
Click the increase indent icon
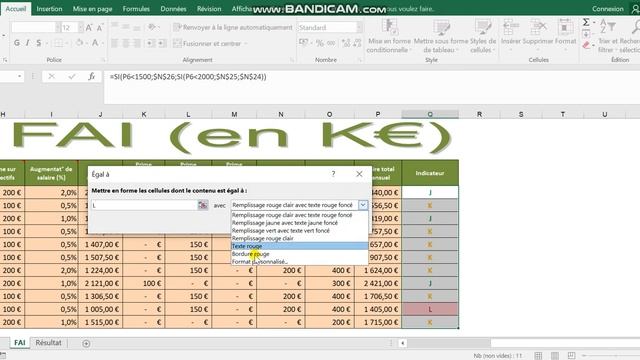[x=162, y=43]
